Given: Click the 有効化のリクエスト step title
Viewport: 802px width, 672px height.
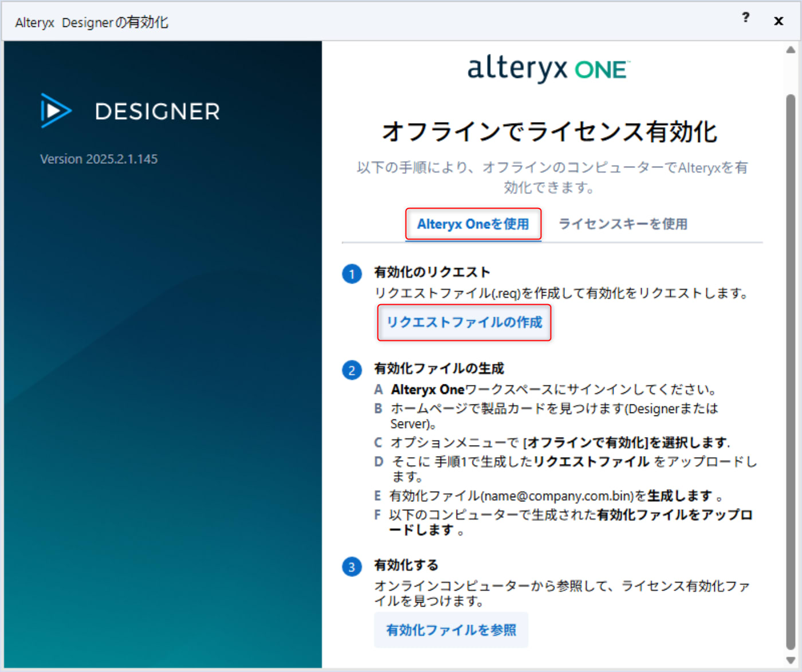Looking at the screenshot, I should point(432,272).
